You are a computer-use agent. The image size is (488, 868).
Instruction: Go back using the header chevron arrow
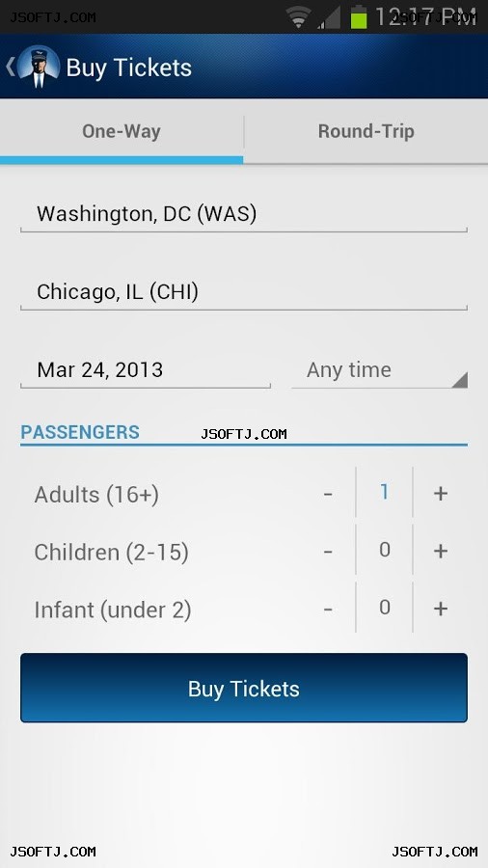(x=10, y=67)
